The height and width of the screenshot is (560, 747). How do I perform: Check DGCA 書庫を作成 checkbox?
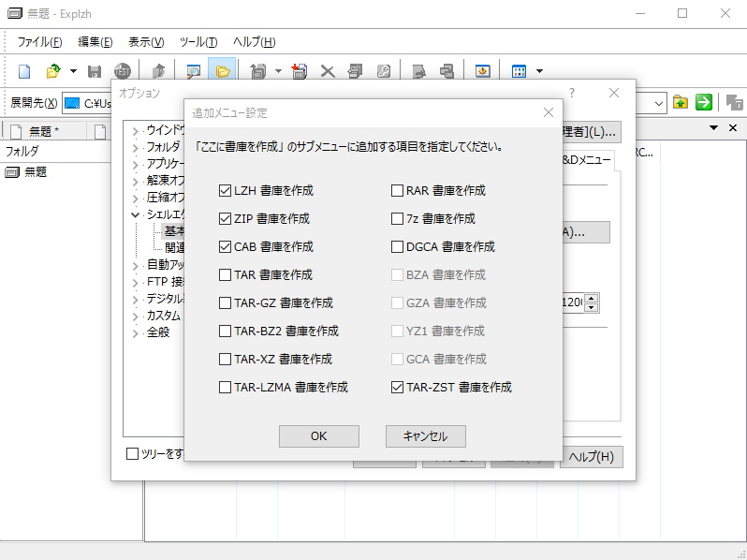coord(397,247)
